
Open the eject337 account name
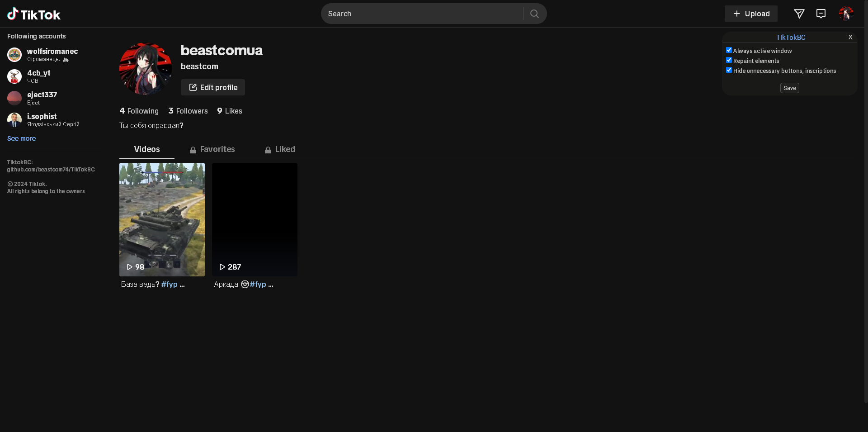pos(42,95)
